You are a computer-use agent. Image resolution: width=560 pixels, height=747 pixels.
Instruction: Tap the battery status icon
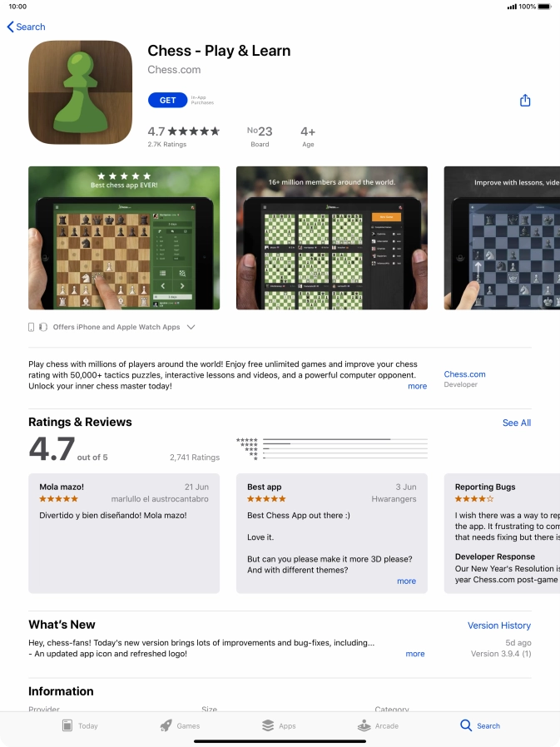pos(544,7)
